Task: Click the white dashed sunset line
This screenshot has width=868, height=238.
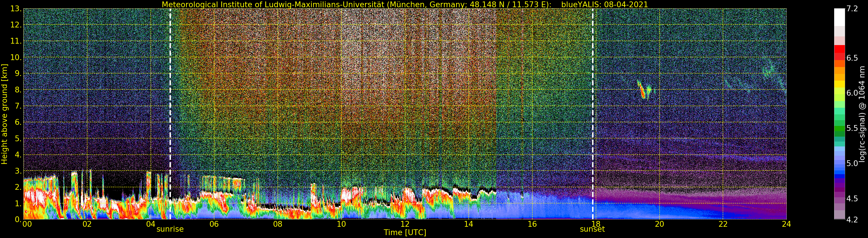Action: click(x=593, y=101)
